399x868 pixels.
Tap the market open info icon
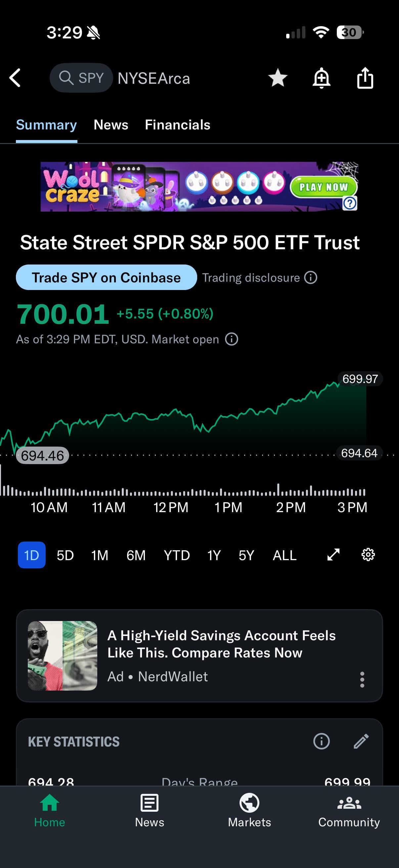(232, 339)
